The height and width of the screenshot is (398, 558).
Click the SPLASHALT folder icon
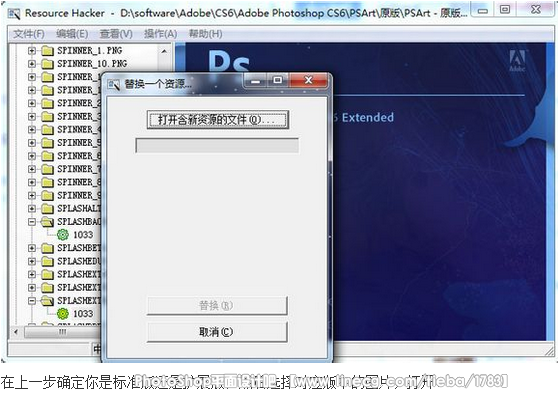point(47,209)
